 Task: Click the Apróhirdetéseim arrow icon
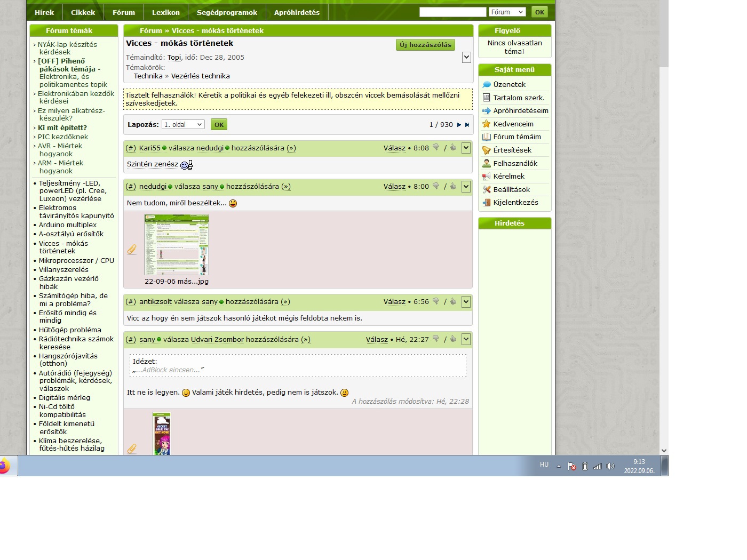pos(487,111)
